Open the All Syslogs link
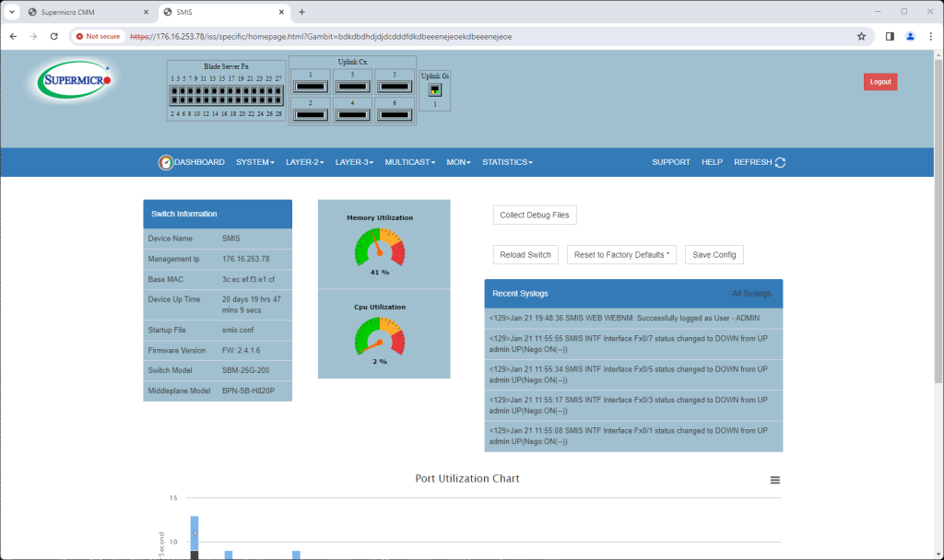Screen dimensions: 944x560 click(751, 293)
